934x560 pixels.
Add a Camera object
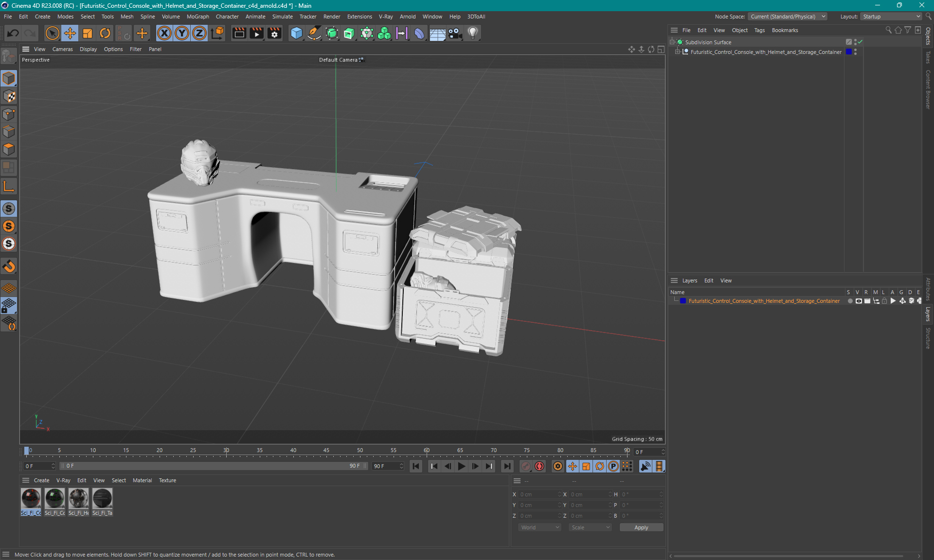click(x=455, y=33)
